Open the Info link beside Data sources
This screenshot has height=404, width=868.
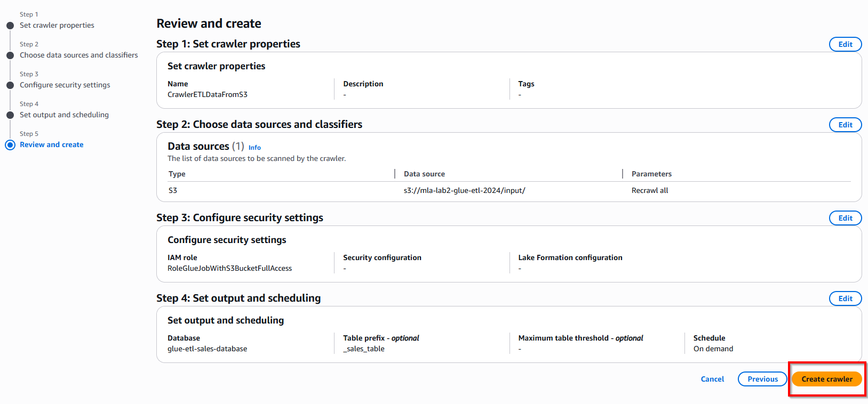coord(254,148)
